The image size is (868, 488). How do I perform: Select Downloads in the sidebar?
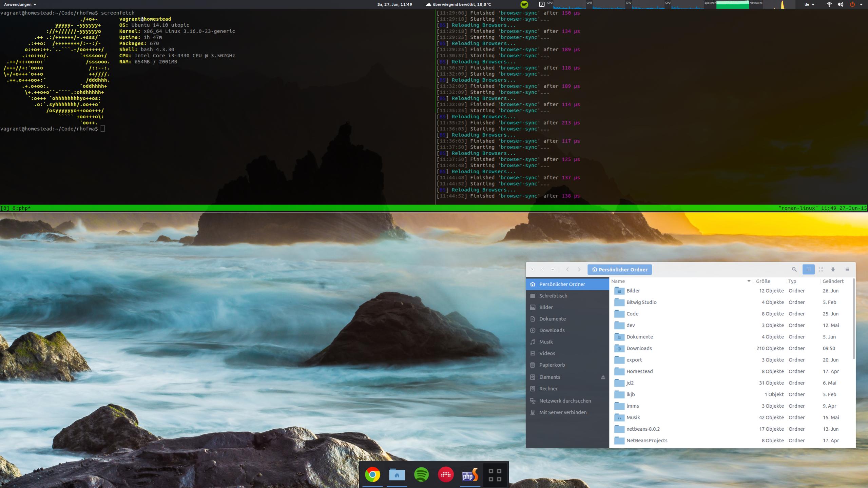(x=552, y=330)
